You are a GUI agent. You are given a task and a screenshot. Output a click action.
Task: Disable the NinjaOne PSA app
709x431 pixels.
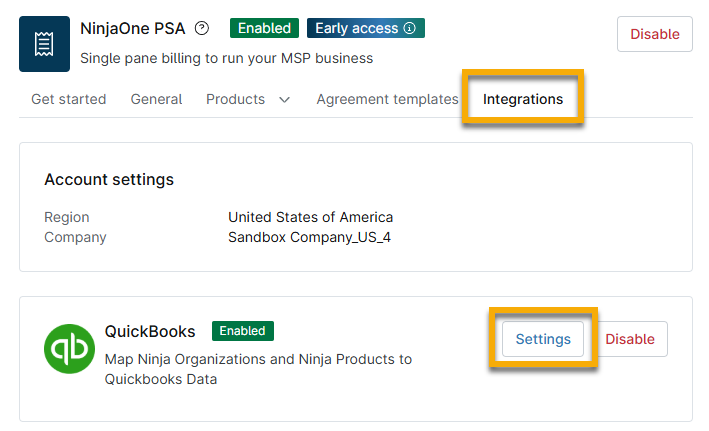(654, 34)
